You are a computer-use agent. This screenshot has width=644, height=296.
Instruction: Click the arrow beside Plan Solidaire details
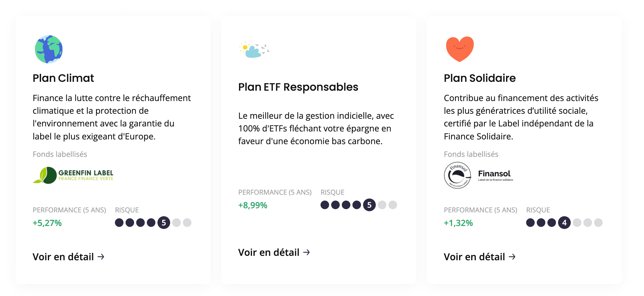(x=512, y=257)
